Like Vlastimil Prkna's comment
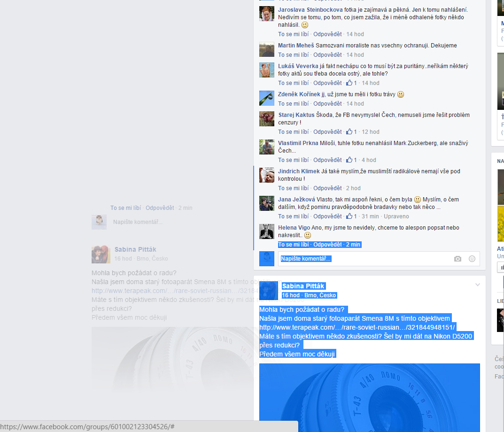Image resolution: width=504 pixels, height=432 pixels. 294,160
